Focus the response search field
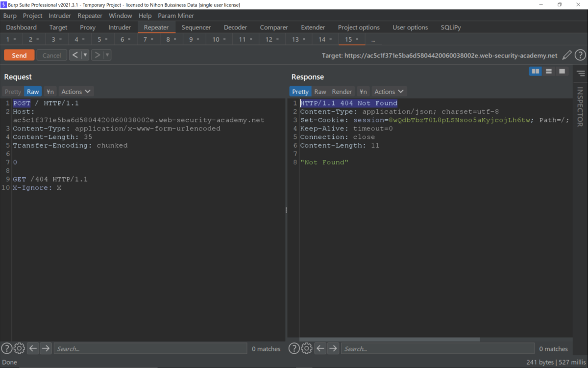This screenshot has width=588, height=368. tap(438, 348)
